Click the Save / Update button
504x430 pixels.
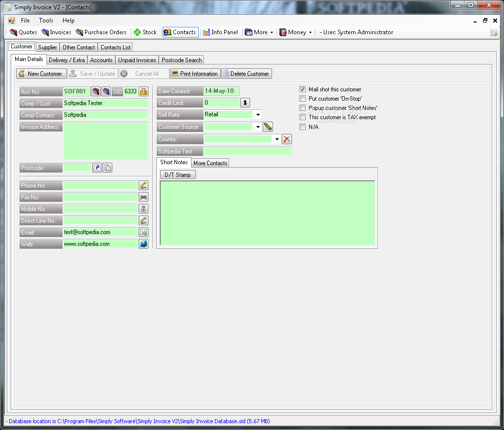pos(93,74)
